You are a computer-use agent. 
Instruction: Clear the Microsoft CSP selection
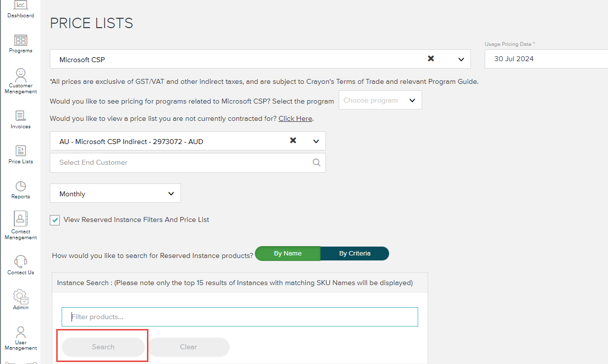(430, 59)
